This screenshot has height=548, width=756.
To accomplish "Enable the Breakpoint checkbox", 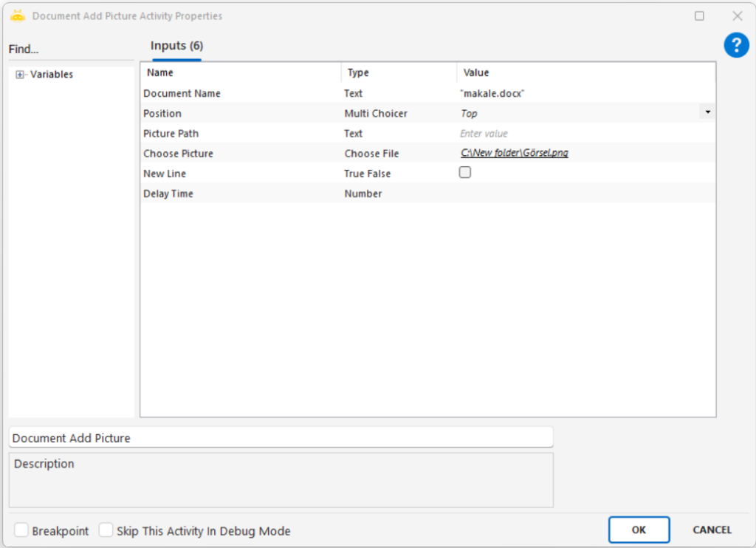I will pos(21,530).
